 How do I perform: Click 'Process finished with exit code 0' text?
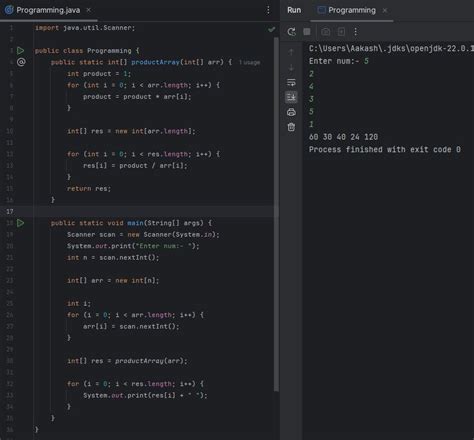click(385, 149)
